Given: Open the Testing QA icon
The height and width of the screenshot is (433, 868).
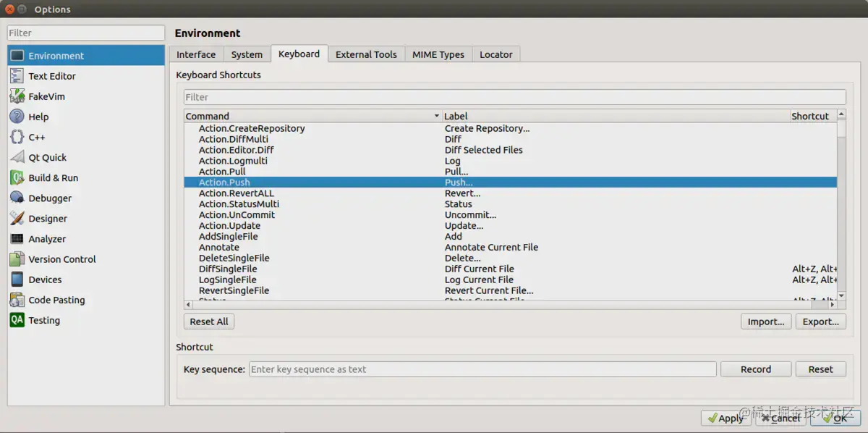Looking at the screenshot, I should tap(17, 320).
